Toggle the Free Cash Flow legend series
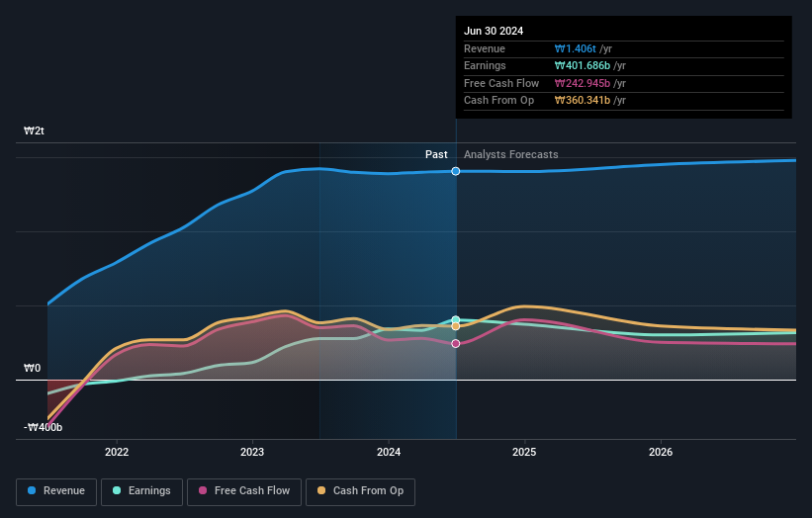This screenshot has height=518, width=812. pyautogui.click(x=244, y=491)
